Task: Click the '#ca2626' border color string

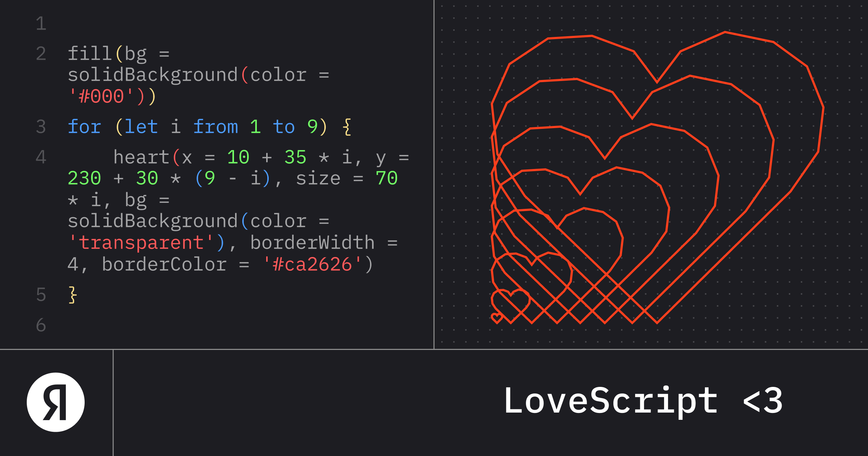Action: pos(312,265)
